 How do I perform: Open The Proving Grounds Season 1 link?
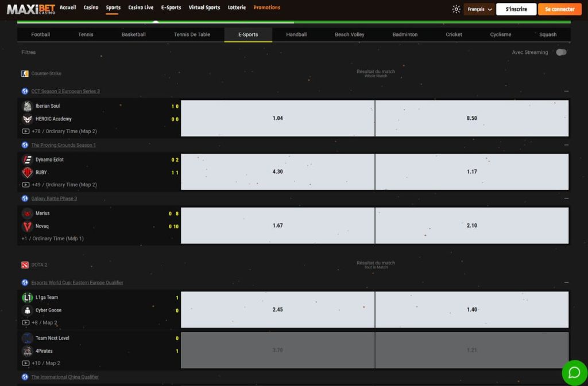click(x=63, y=145)
